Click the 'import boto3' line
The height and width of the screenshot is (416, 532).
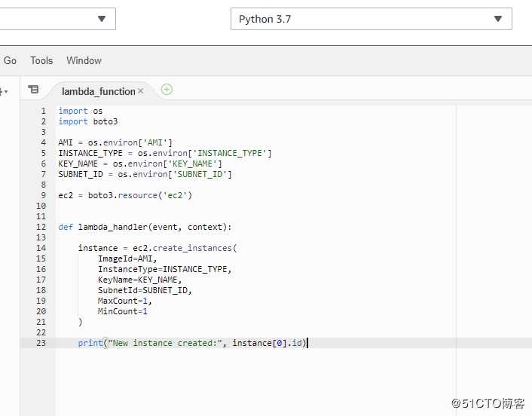point(88,121)
